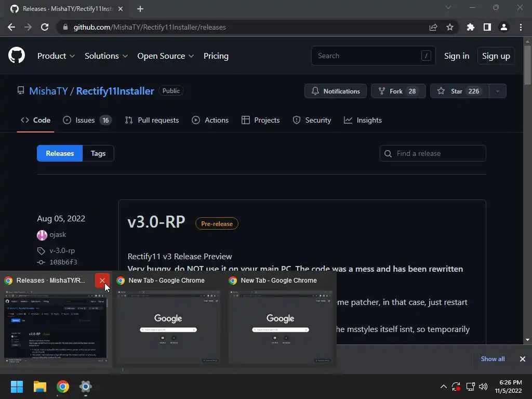Click the sync update tray icon
Viewport: 532px width, 399px height.
click(x=456, y=387)
